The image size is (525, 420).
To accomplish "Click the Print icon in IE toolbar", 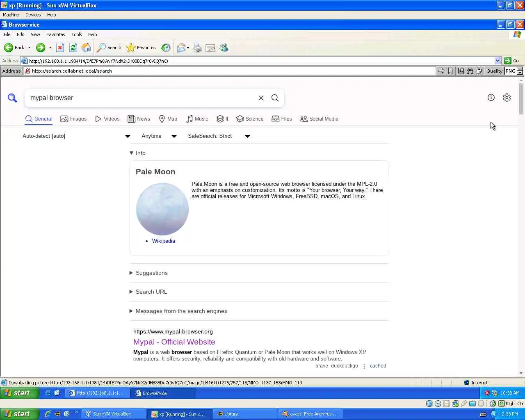I will click(197, 48).
